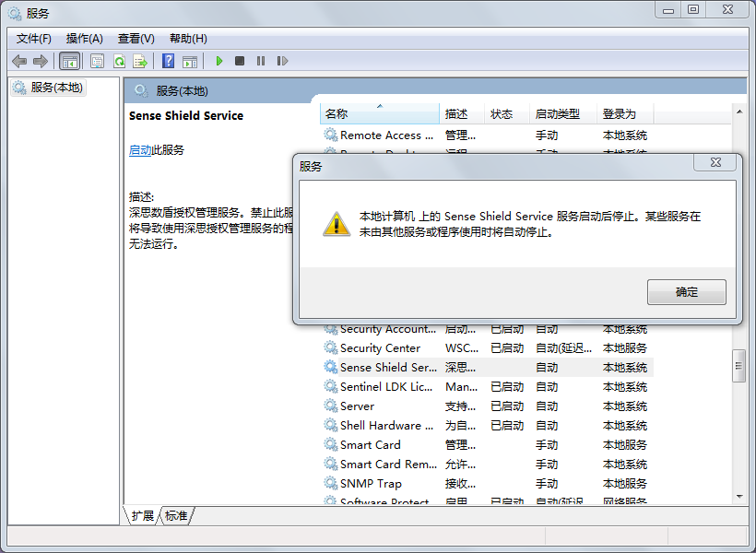This screenshot has height=553, width=756.
Task: Select the Security Center service row
Action: point(487,347)
